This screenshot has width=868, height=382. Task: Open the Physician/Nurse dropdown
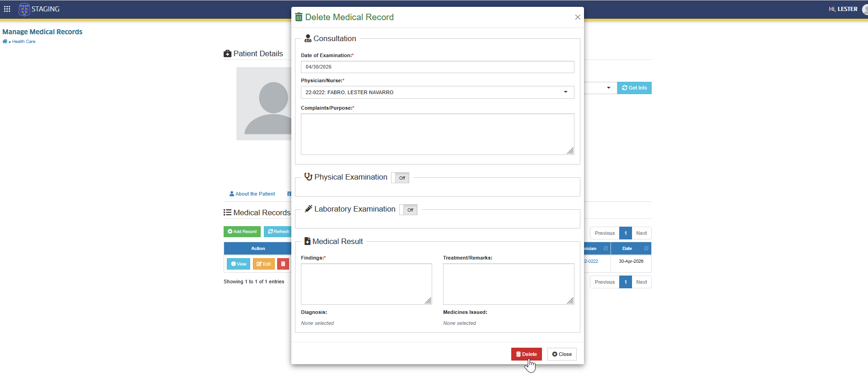click(437, 92)
